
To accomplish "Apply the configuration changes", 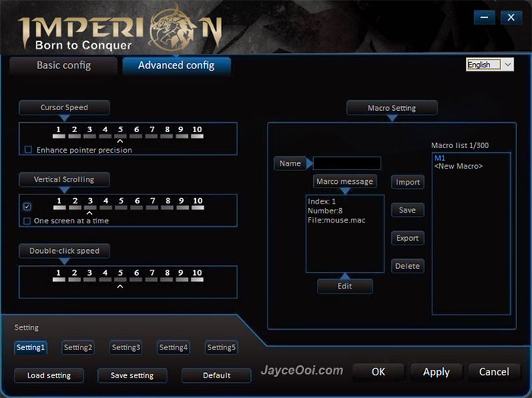I will (436, 372).
